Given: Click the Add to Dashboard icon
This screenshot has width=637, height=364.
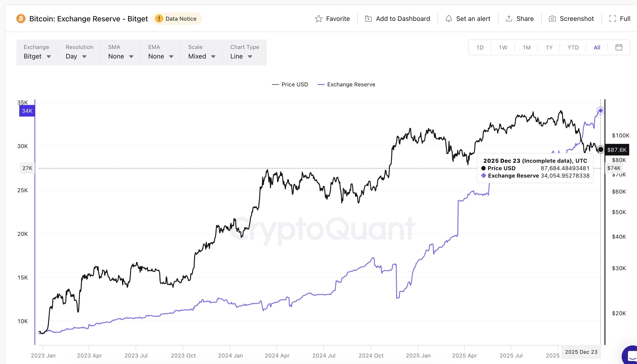Looking at the screenshot, I should click(368, 19).
